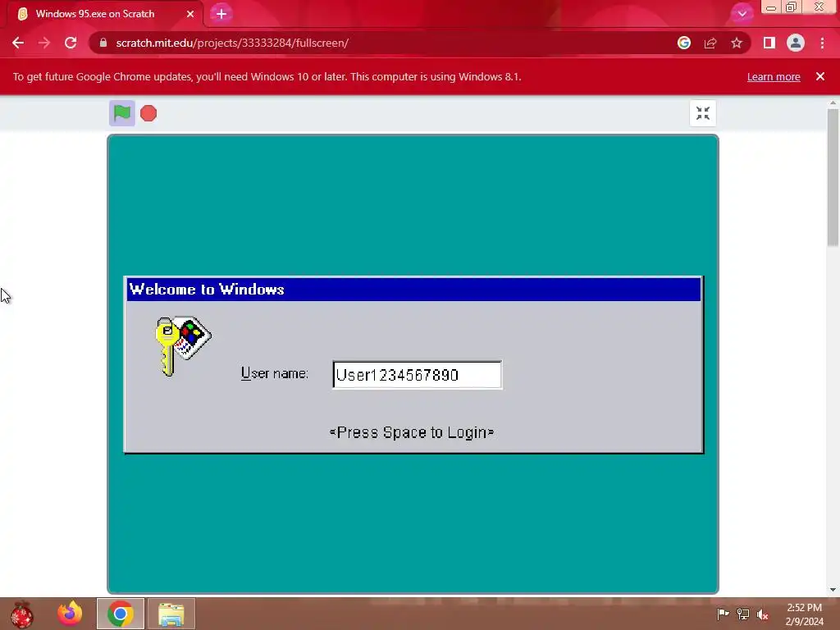Restore down the Chrome window
Image resolution: width=840 pixels, height=630 pixels.
[x=792, y=7]
